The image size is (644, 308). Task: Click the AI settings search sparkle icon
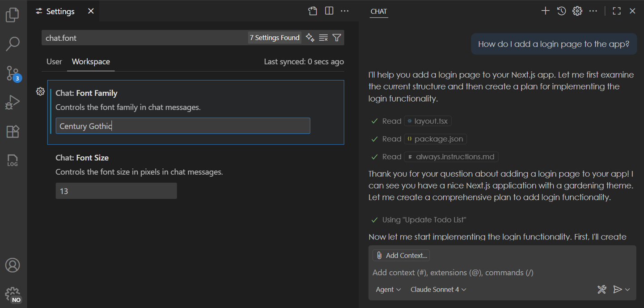point(309,38)
